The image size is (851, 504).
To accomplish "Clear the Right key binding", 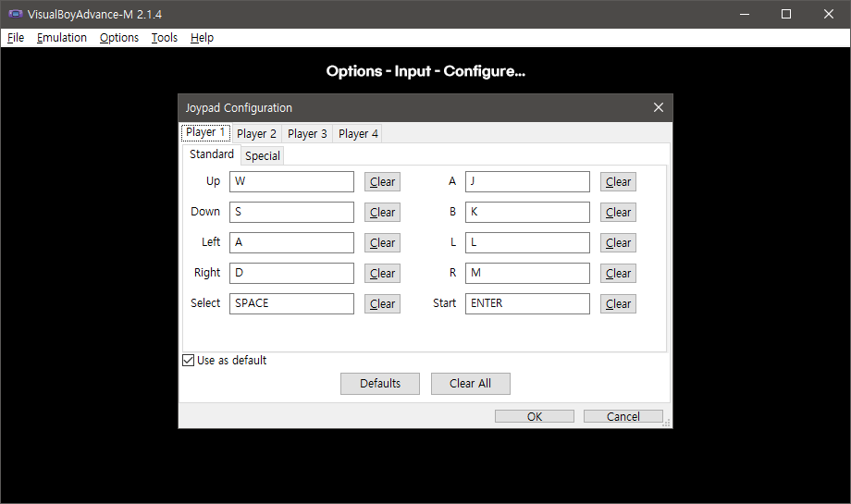I will pos(383,273).
